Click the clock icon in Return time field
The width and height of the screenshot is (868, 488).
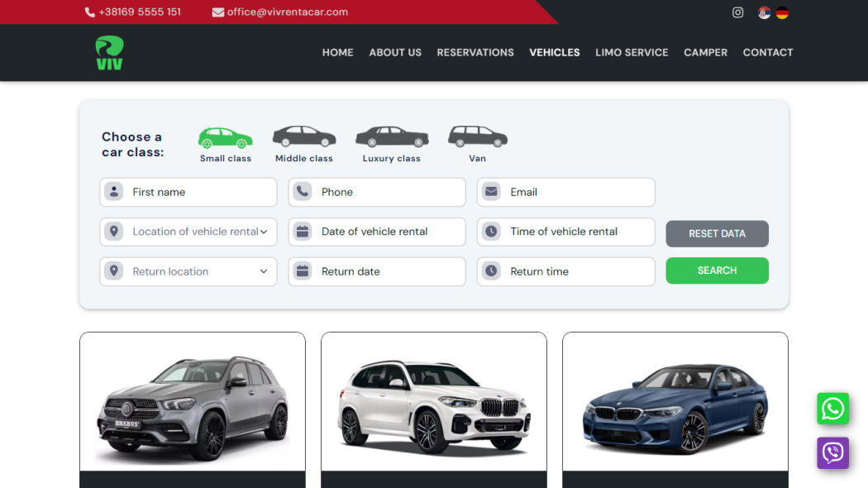coord(491,271)
